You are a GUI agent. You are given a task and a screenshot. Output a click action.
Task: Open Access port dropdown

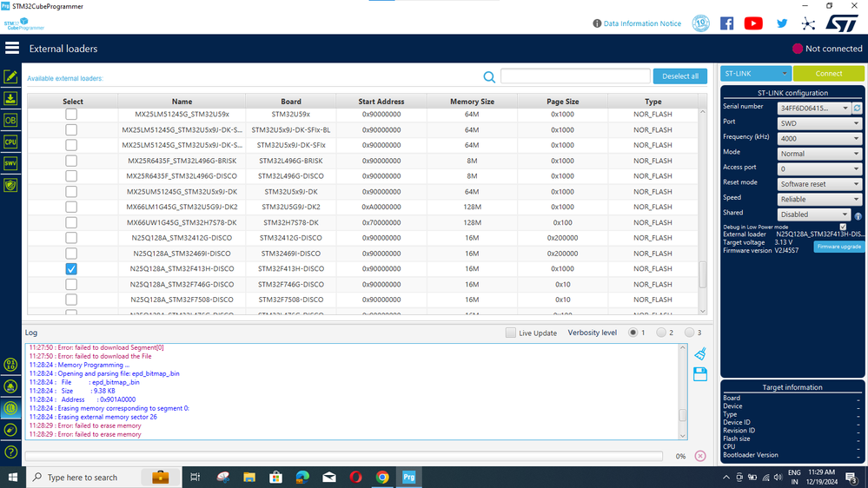pyautogui.click(x=819, y=168)
